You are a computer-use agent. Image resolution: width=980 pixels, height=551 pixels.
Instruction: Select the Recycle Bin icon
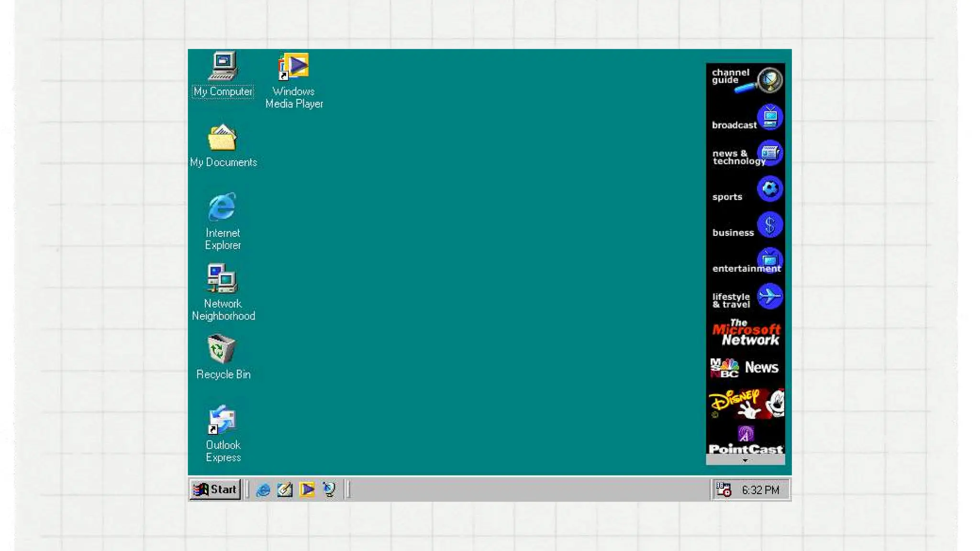point(223,349)
